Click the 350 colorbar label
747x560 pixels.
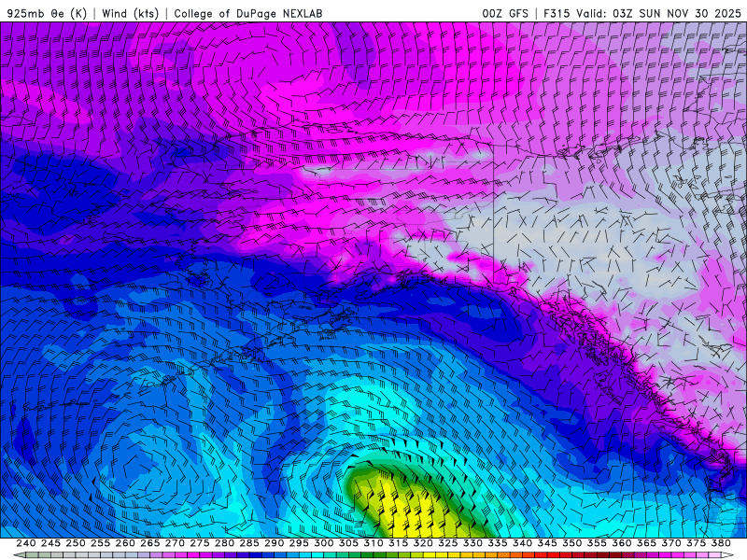[x=571, y=543]
